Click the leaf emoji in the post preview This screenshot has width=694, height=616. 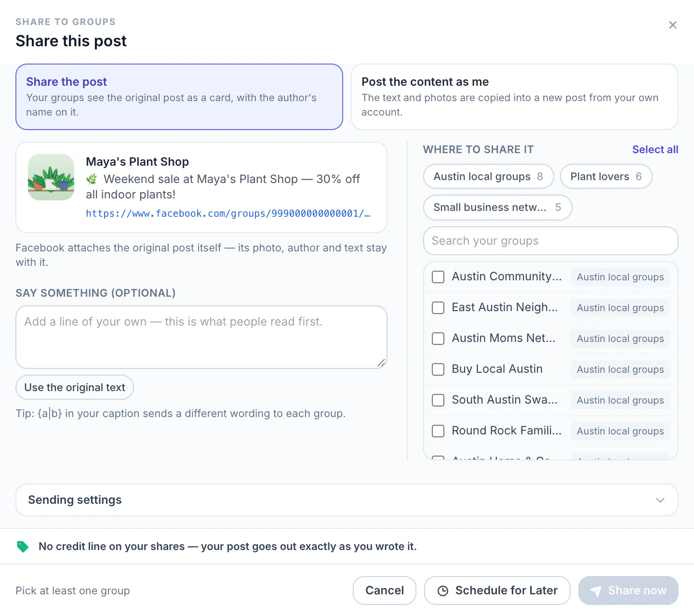point(92,179)
